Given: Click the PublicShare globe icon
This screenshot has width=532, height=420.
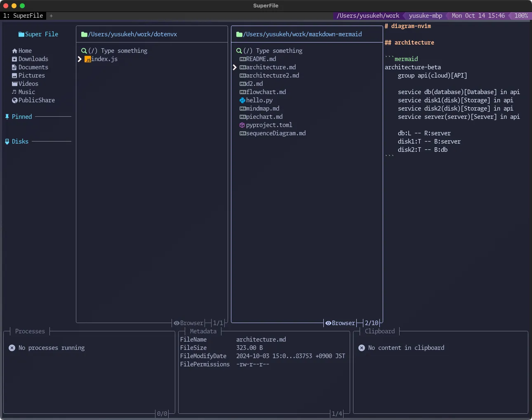Looking at the screenshot, I should tap(14, 100).
